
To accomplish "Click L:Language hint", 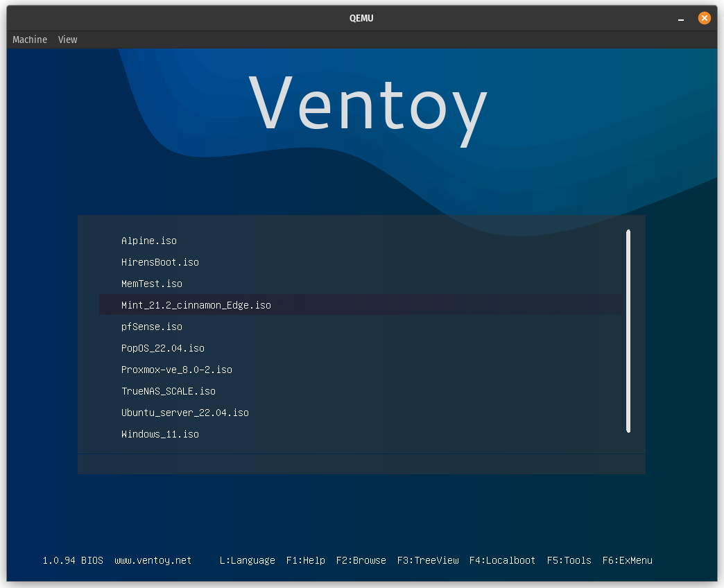I will 248,560.
